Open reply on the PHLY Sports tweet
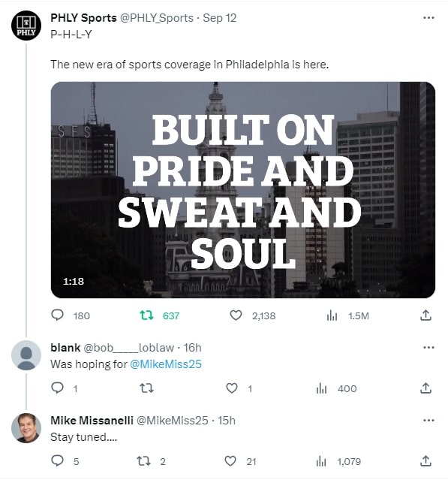Screen dimensions: 448x480 tap(57, 315)
